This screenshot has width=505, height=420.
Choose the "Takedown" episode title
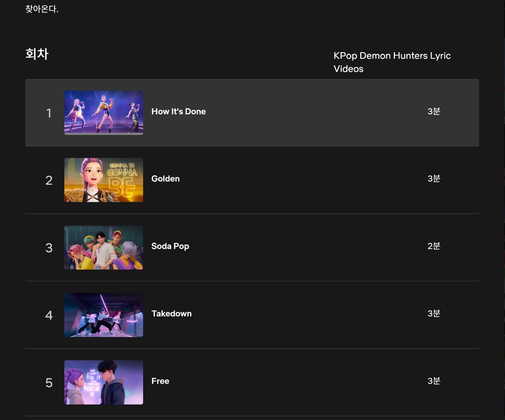click(171, 313)
